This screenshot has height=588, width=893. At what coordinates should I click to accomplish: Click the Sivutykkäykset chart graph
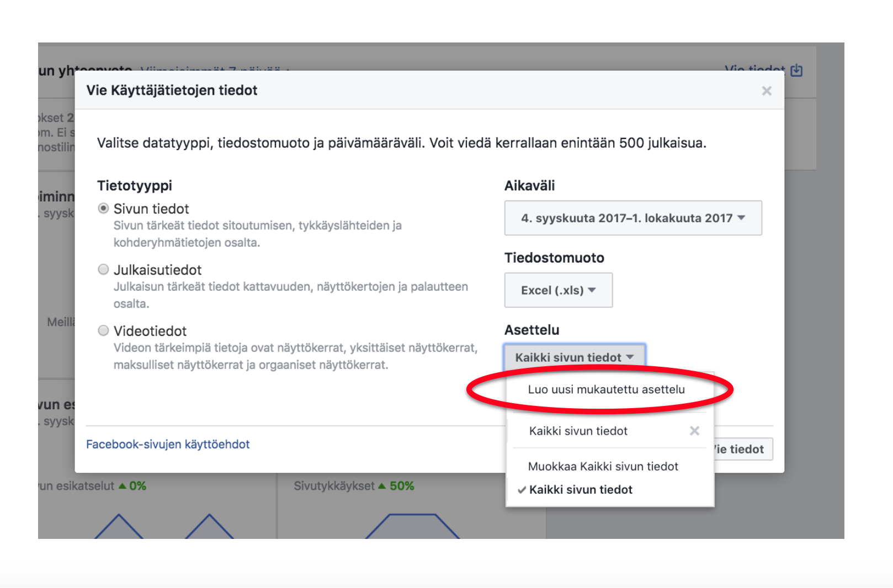(411, 525)
